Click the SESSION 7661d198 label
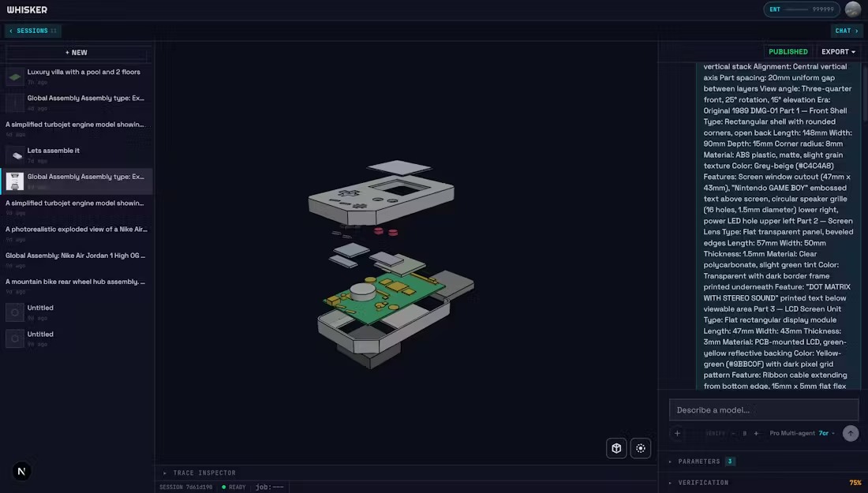The height and width of the screenshot is (493, 868). [x=186, y=487]
